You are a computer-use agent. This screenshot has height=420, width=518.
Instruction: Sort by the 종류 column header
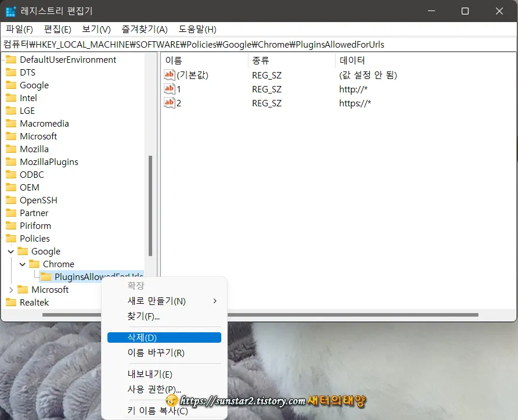coord(292,60)
